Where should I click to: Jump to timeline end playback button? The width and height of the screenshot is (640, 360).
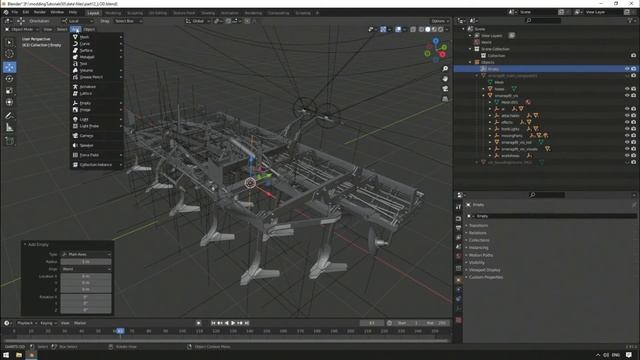click(x=247, y=323)
